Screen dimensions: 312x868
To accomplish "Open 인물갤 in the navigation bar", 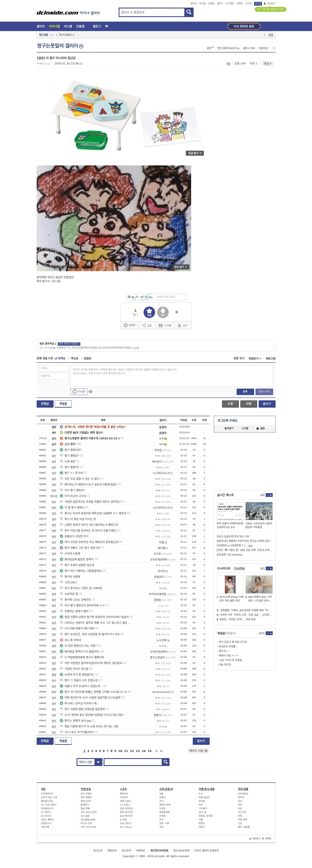I will tap(80, 26).
